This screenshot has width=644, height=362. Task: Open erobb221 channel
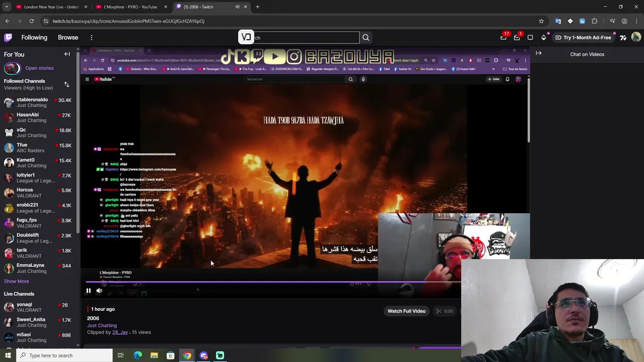38,208
